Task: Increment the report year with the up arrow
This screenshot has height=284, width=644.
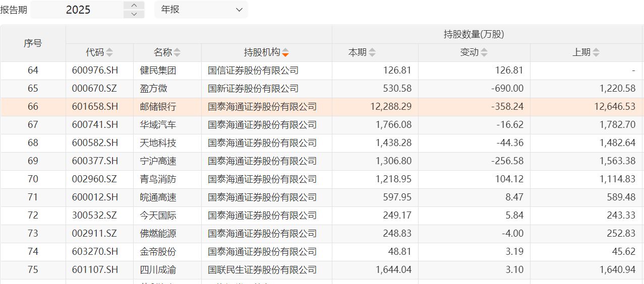Action: [134, 6]
